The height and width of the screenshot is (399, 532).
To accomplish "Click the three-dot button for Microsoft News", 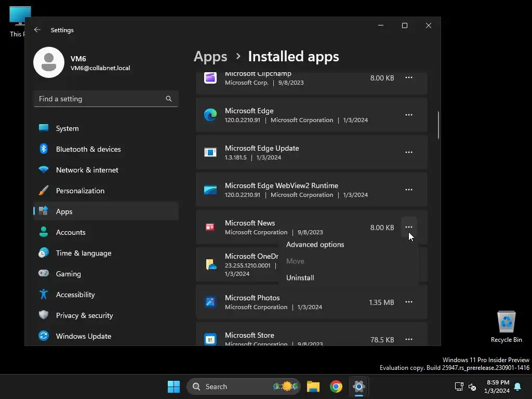I will 409,227.
